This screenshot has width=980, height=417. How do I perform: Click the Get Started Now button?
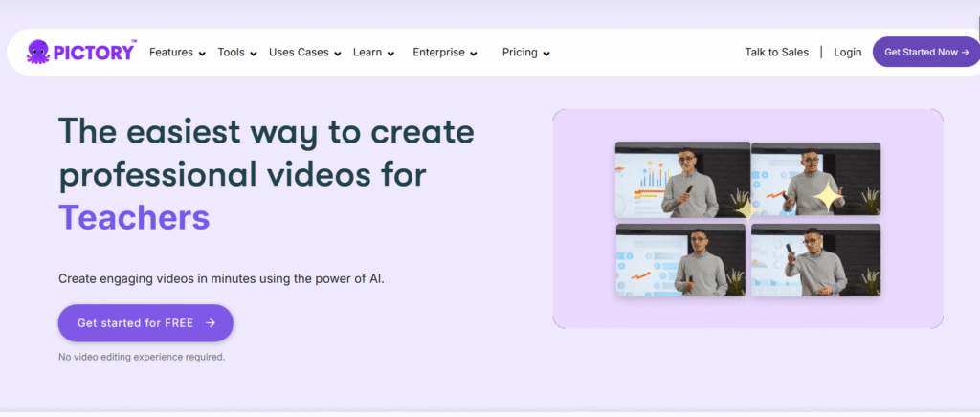926,52
